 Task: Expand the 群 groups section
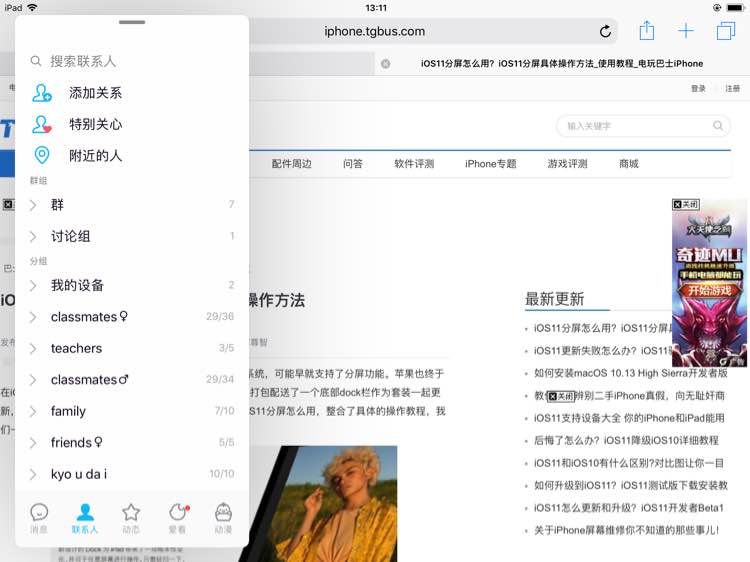(x=132, y=205)
